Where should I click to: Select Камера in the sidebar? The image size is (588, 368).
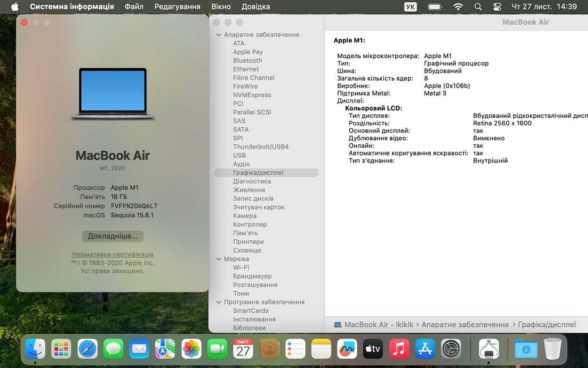[x=245, y=216]
